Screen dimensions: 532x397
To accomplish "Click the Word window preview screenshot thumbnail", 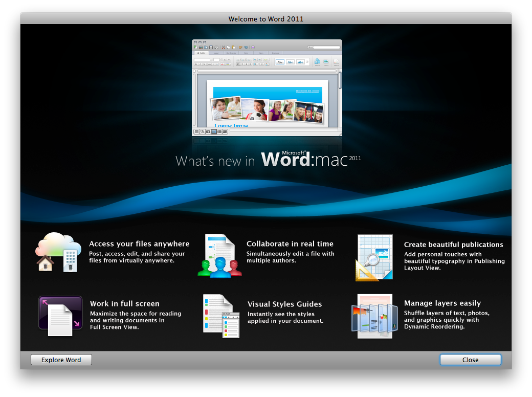I will [267, 88].
